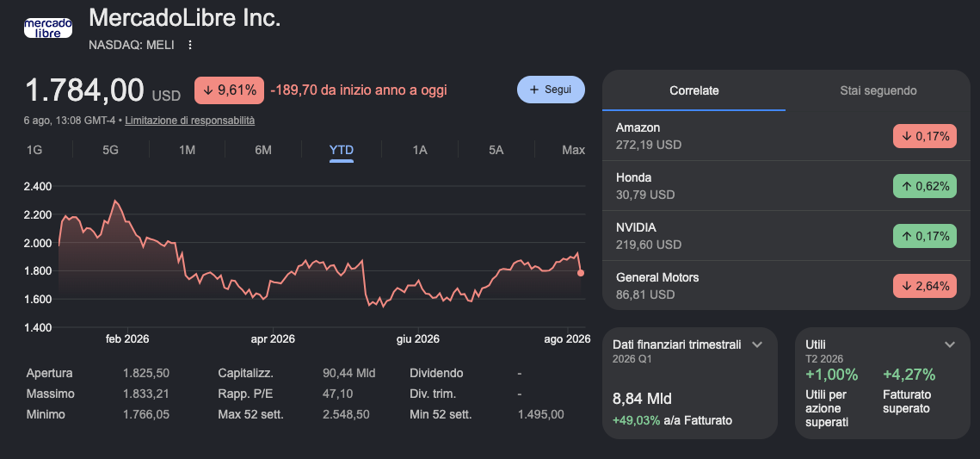Click NVIDIA's green 0,17% change badge
Viewport: 980px width, 459px height.
click(925, 236)
